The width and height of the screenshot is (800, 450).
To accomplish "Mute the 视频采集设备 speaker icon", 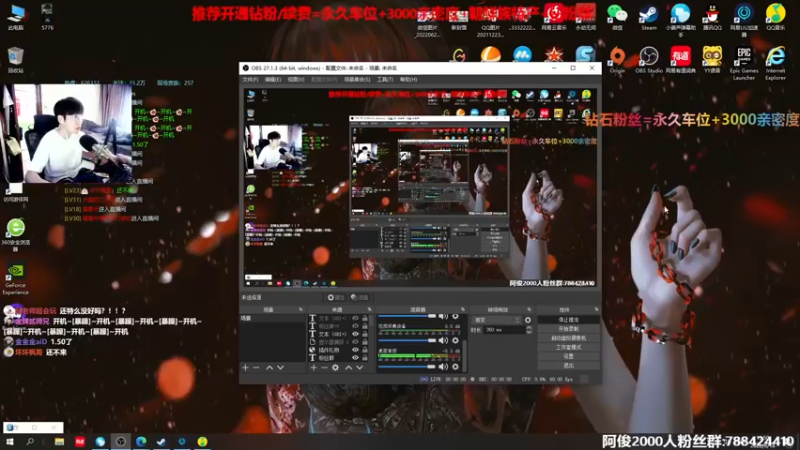I will pyautogui.click(x=443, y=340).
